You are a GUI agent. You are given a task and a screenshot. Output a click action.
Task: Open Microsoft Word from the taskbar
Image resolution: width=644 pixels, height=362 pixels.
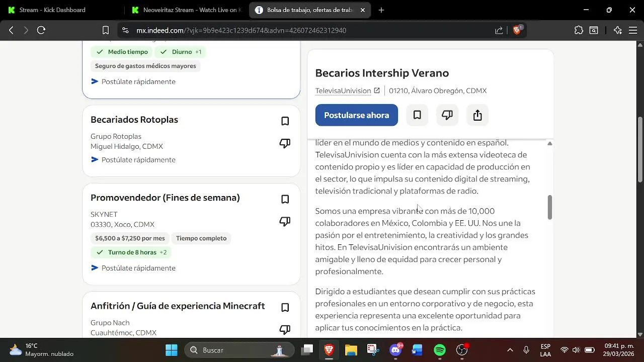click(418, 350)
